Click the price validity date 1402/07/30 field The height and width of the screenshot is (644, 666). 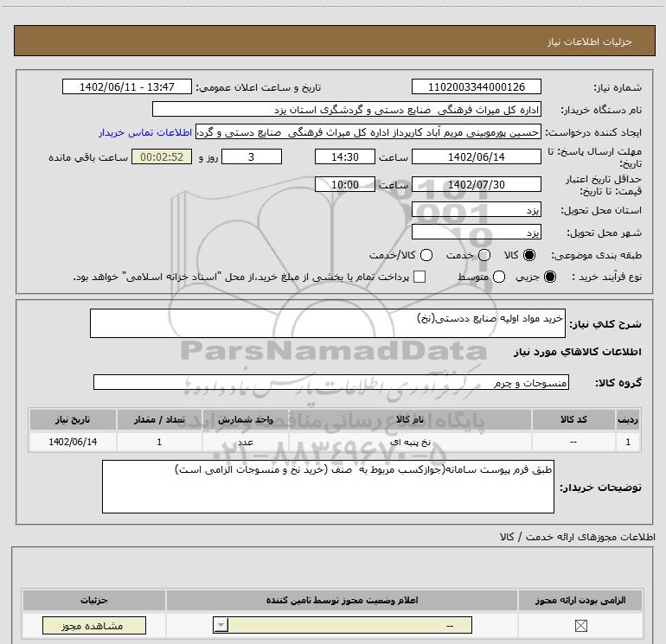pos(476,184)
